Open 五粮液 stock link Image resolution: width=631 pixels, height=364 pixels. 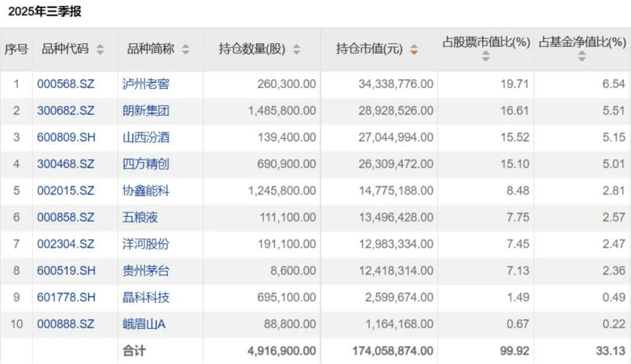pos(140,217)
